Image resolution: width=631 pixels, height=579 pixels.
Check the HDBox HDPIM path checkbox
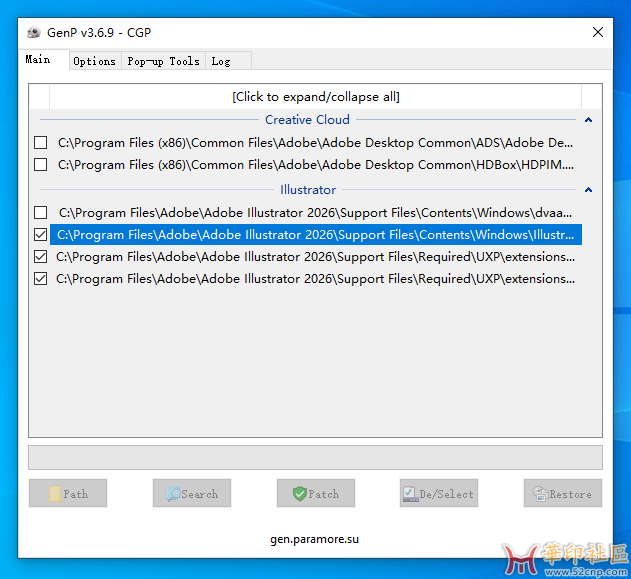click(41, 165)
